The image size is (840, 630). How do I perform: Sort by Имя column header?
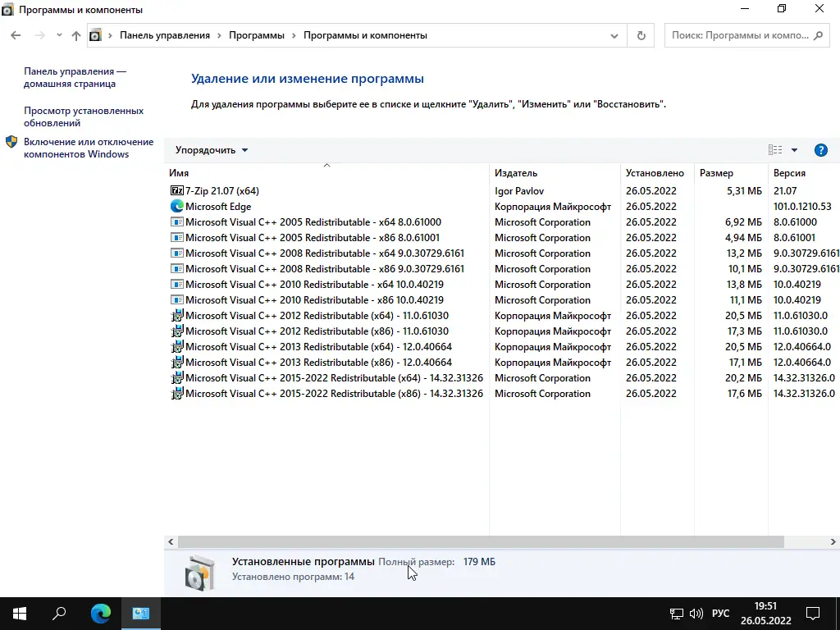coord(326,173)
